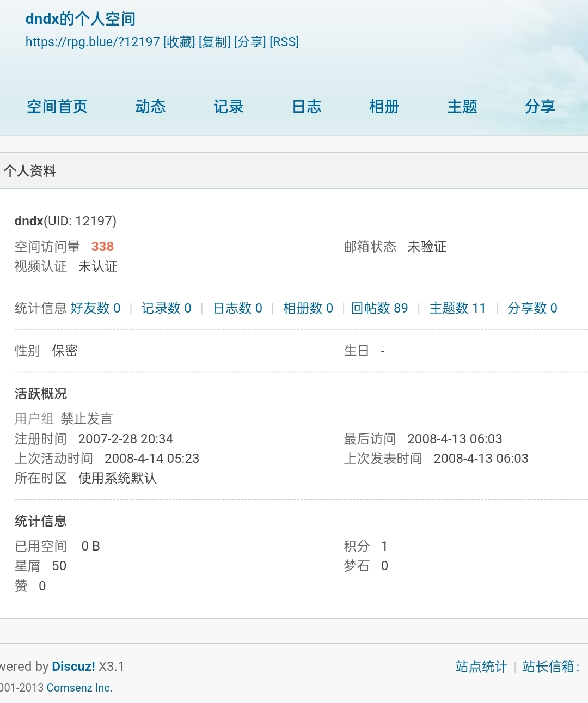Click the 上次发表时间 value 2008-4-13 06:03
The width and height of the screenshot is (588, 703).
481,459
